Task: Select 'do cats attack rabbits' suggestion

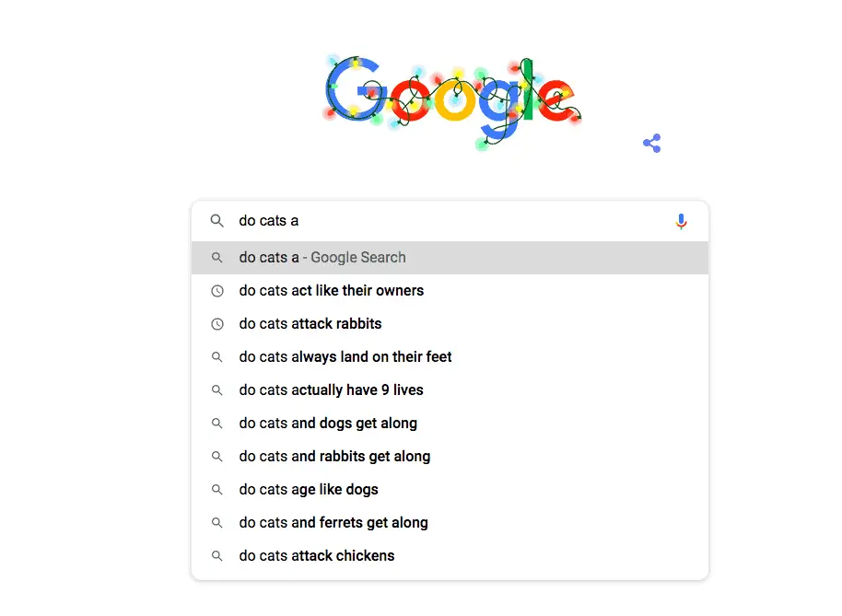Action: click(450, 324)
